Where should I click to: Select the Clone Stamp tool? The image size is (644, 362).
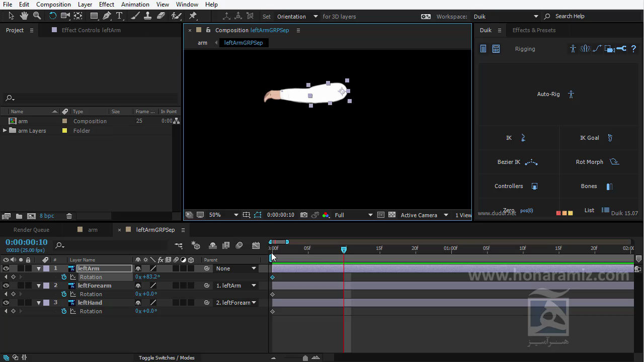(148, 16)
